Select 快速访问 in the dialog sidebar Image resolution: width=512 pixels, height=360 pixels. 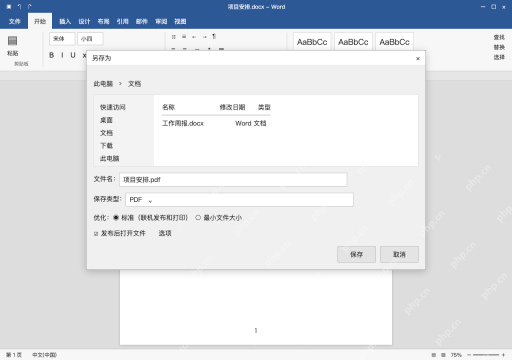tap(113, 107)
